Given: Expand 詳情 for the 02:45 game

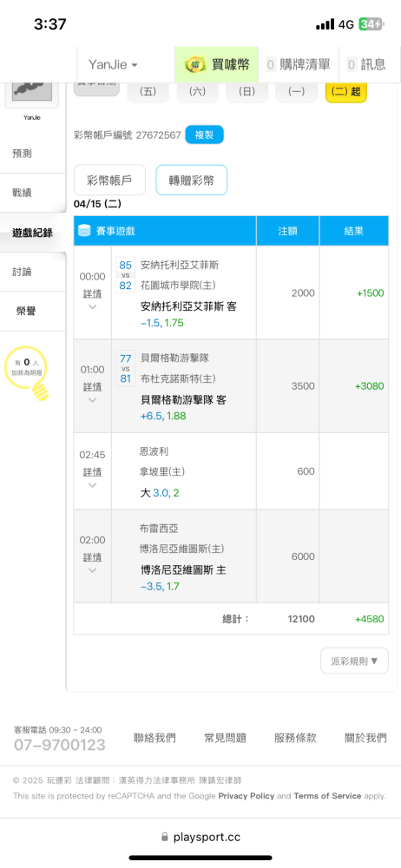Looking at the screenshot, I should 93,478.
